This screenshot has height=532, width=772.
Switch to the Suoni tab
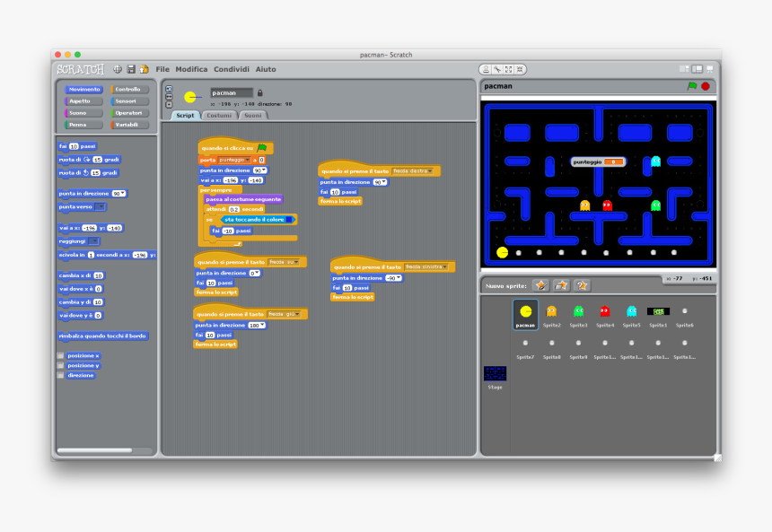[x=253, y=115]
